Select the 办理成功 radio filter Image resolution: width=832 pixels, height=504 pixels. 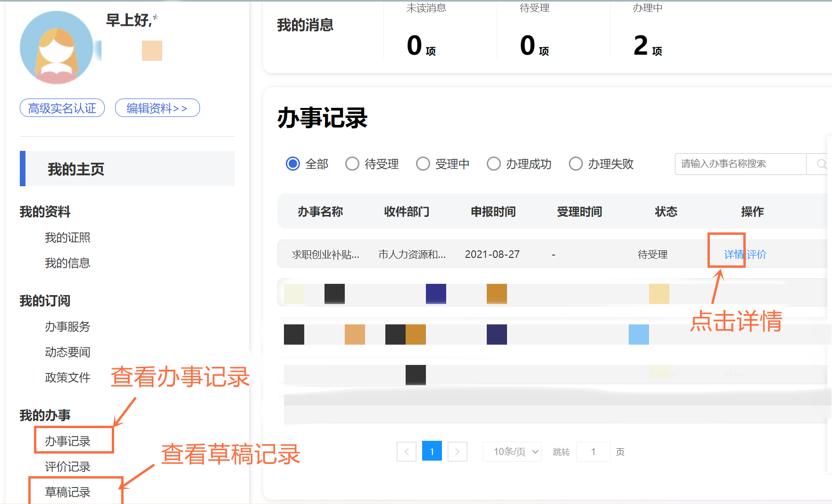coord(494,164)
